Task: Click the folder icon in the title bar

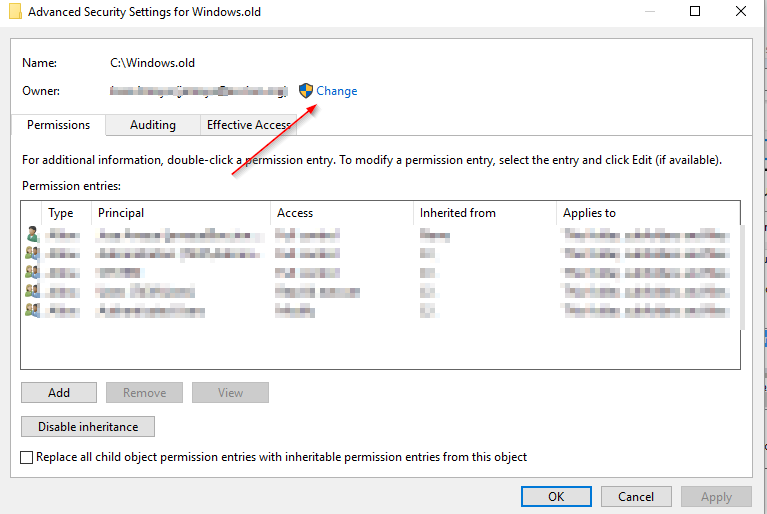Action: click(16, 12)
